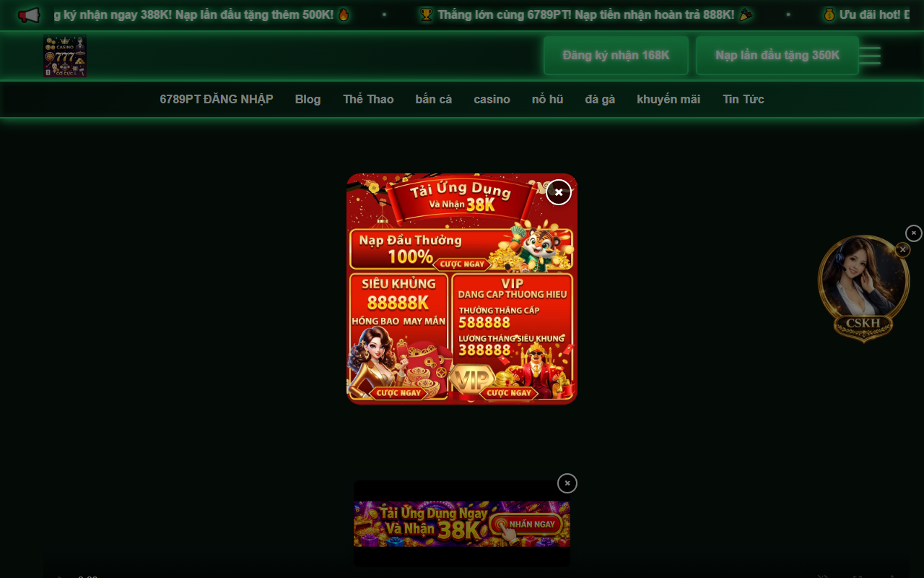This screenshot has height=578, width=924.
Task: Click Cược Ngay in VIP panel
Action: point(509,393)
